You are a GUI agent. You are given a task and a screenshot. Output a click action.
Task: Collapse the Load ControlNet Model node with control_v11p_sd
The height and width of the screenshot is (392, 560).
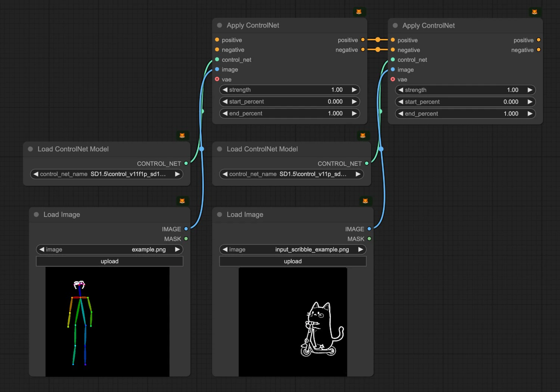click(x=220, y=149)
